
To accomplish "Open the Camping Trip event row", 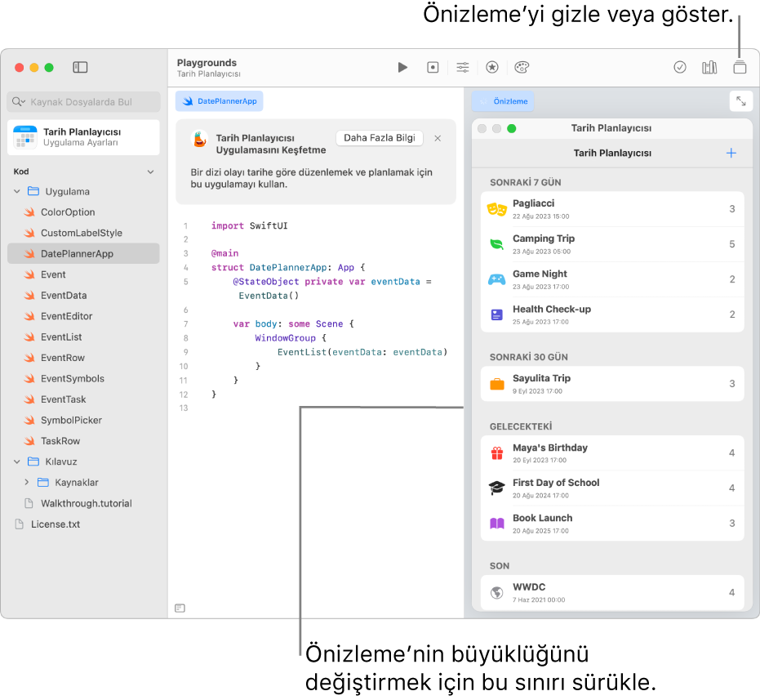I will click(x=612, y=244).
